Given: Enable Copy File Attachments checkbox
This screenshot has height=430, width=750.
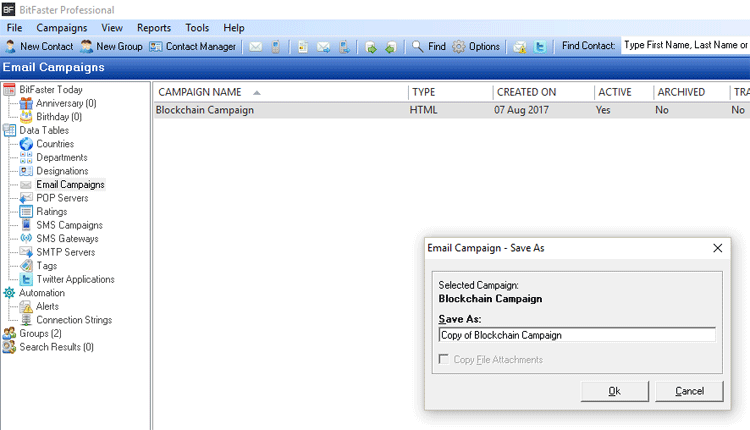Looking at the screenshot, I should 444,360.
